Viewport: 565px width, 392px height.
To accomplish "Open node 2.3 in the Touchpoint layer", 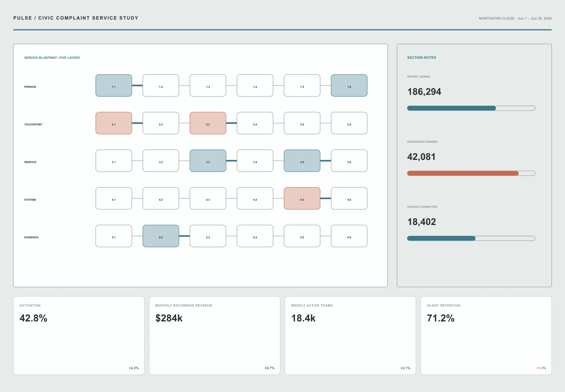I will click(208, 123).
